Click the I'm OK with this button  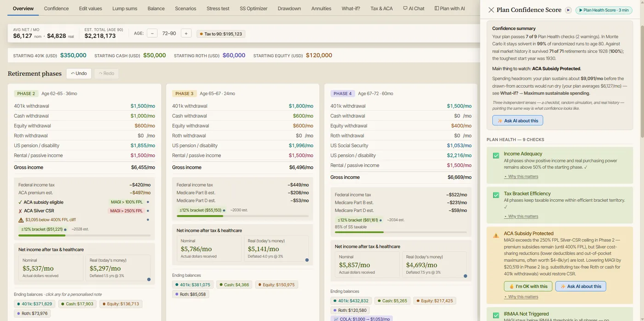pyautogui.click(x=528, y=286)
